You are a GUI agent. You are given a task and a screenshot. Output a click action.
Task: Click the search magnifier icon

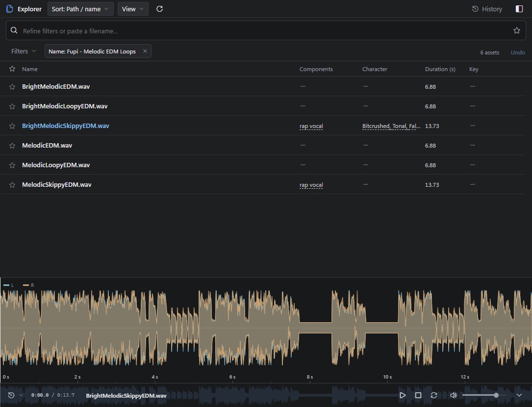click(14, 30)
